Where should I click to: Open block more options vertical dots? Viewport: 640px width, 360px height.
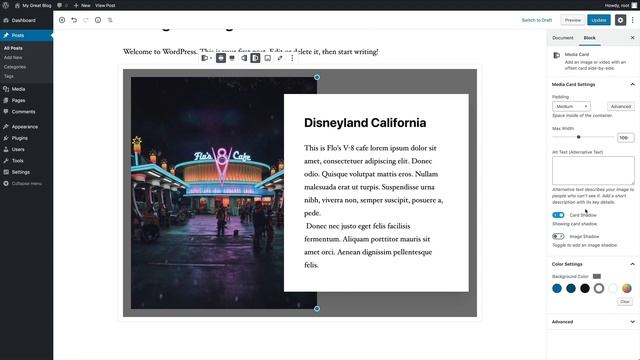point(292,58)
